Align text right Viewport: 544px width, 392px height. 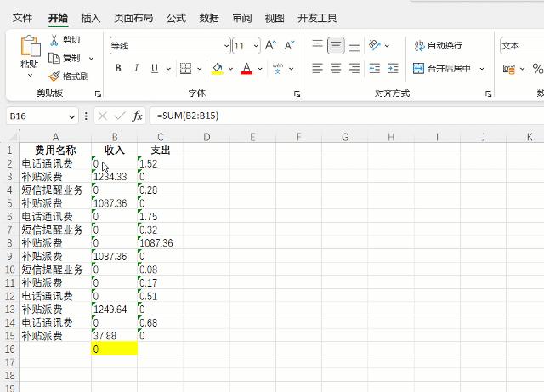tap(354, 68)
